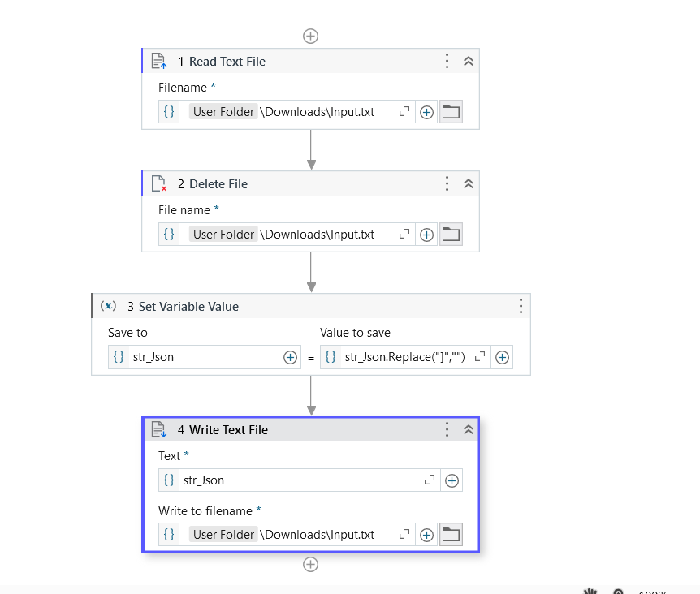The height and width of the screenshot is (594, 700).
Task: Click the Write Text File action icon
Action: click(160, 429)
